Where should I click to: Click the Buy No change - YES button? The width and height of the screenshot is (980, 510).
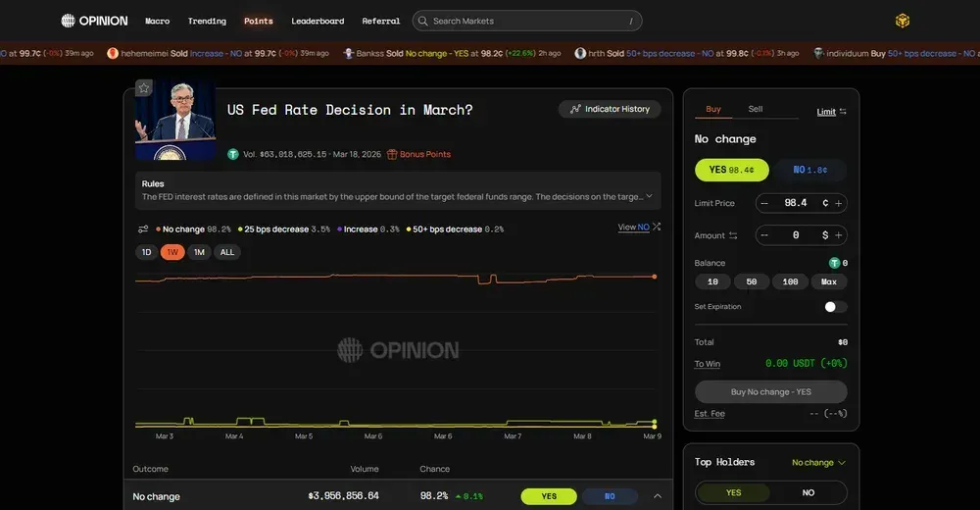(x=770, y=391)
